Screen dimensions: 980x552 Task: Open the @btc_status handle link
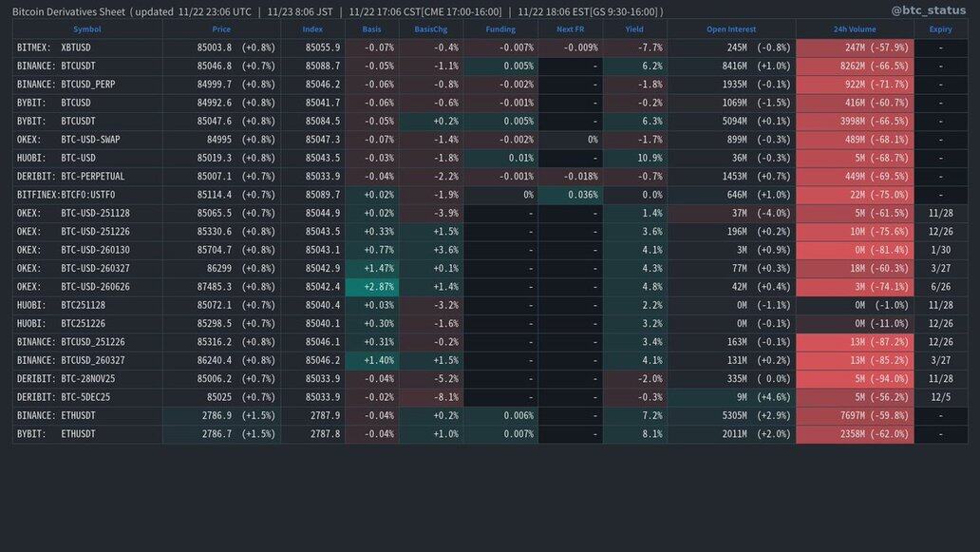click(x=930, y=11)
